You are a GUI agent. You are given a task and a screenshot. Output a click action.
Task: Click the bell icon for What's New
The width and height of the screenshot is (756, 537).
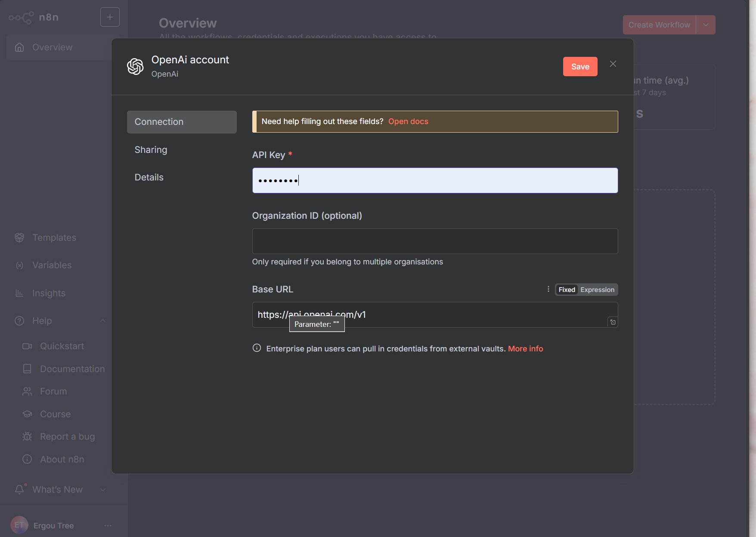tap(19, 490)
